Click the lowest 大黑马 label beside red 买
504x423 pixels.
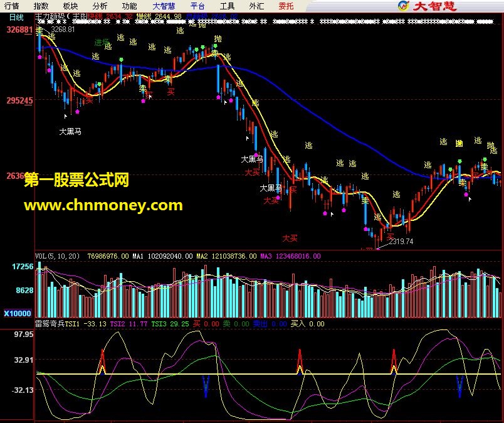click(270, 188)
